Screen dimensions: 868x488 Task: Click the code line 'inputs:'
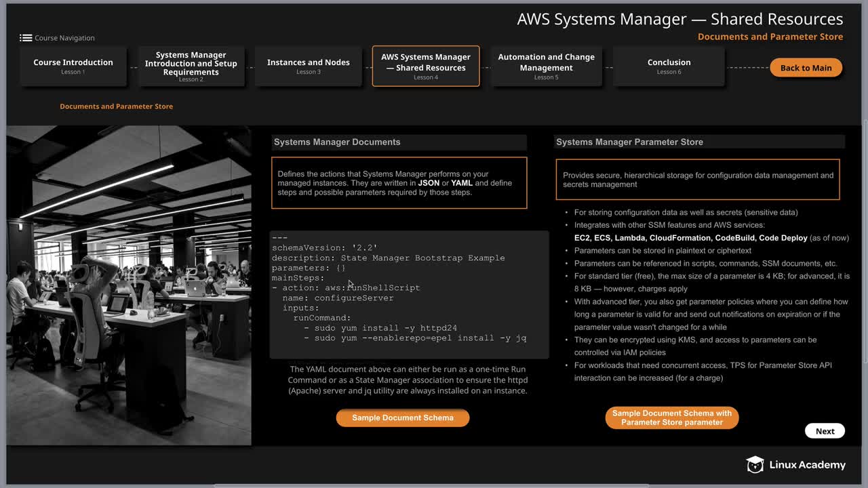[x=300, y=308]
